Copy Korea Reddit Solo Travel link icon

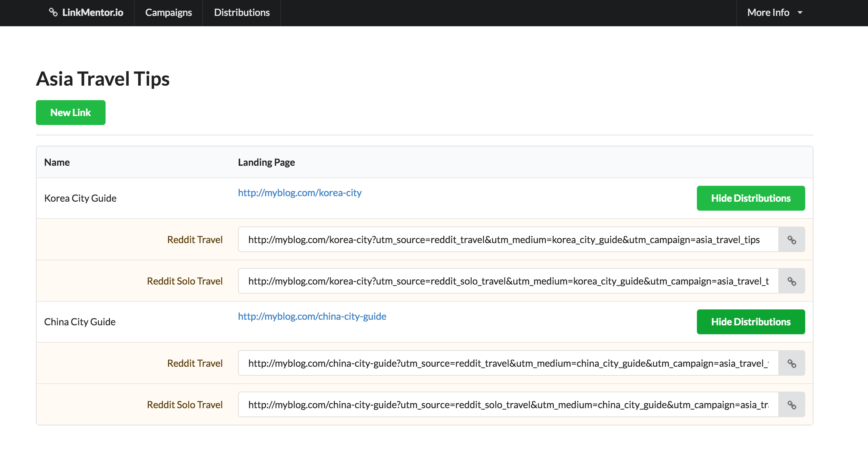[791, 281]
